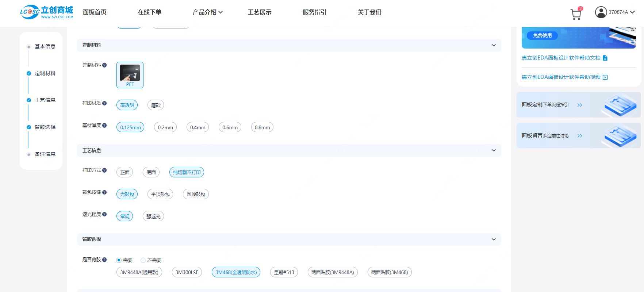The height and width of the screenshot is (292, 644).
Task: Collapse the 工艺信息 section chevron
Action: click(494, 150)
